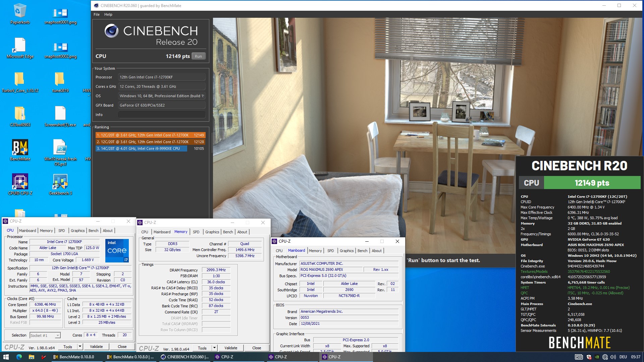Select the 12128 ranking entry

[150, 142]
